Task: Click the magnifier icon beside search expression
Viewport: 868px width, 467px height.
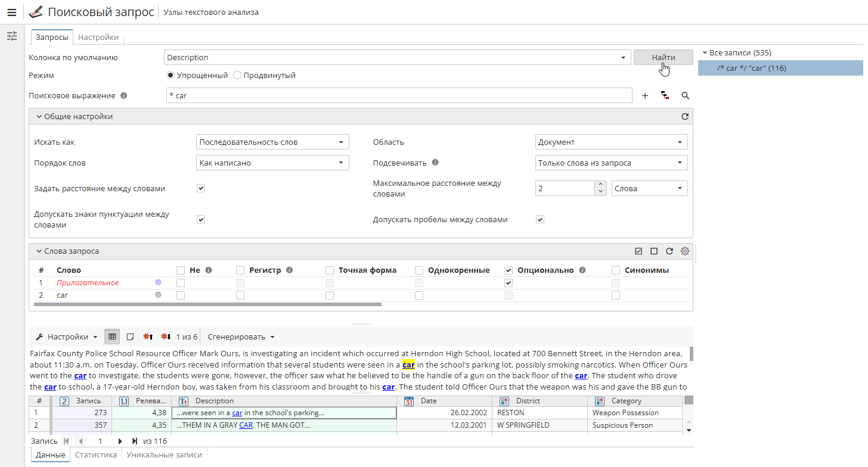Action: coord(685,95)
